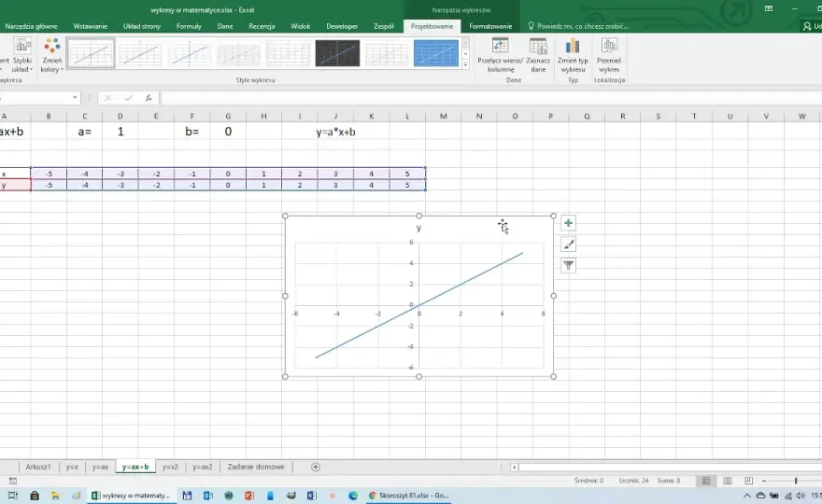Switch to the Widok tab
The width and height of the screenshot is (822, 504).
(301, 26)
